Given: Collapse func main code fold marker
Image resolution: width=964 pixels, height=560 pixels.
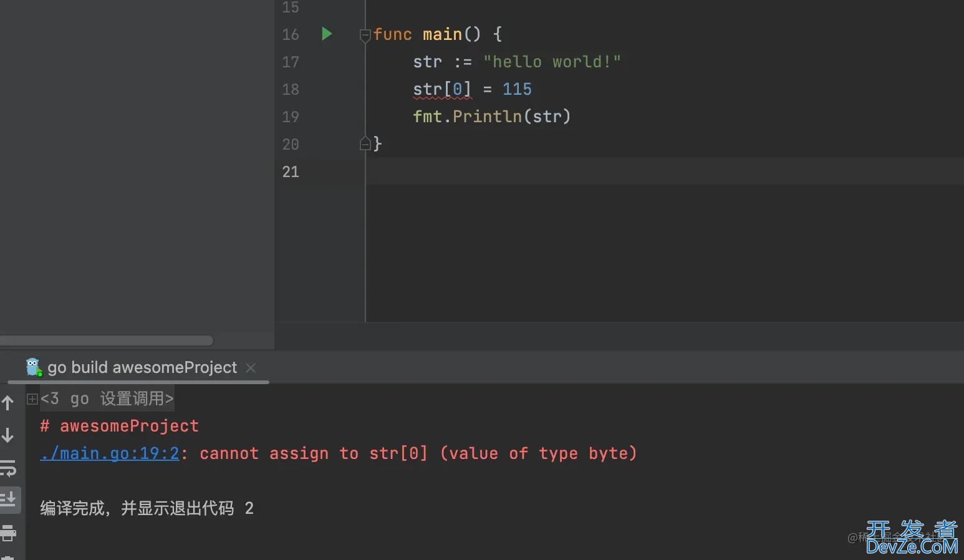Looking at the screenshot, I should click(x=365, y=36).
